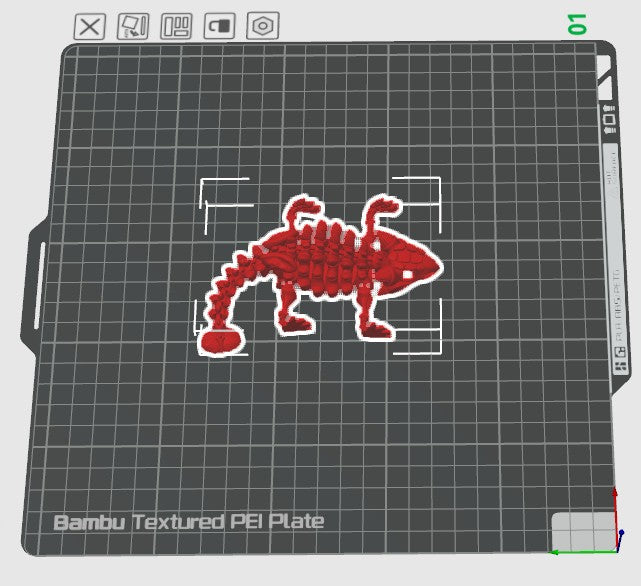Viewport: 641px width, 586px height.
Task: Open plate settings via the hexagon icon
Action: [262, 26]
